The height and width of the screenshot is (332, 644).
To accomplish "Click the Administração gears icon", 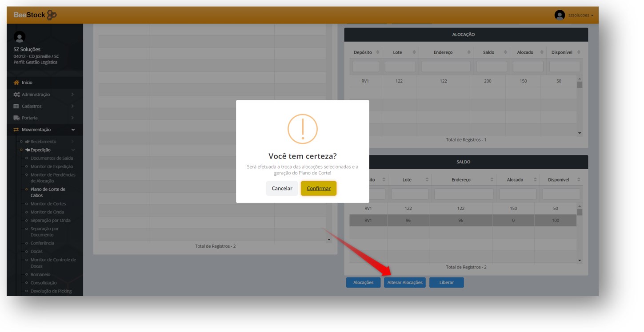I will pos(16,95).
